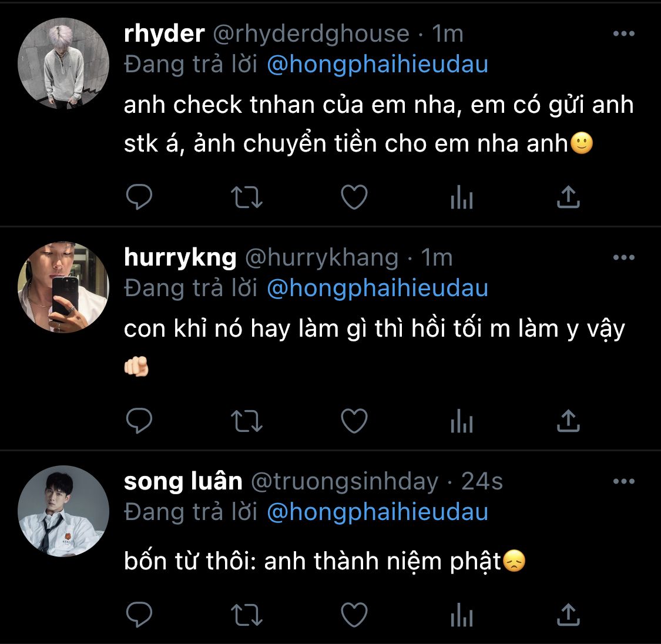Reply to song luân's tweet
661x644 pixels.
click(139, 615)
